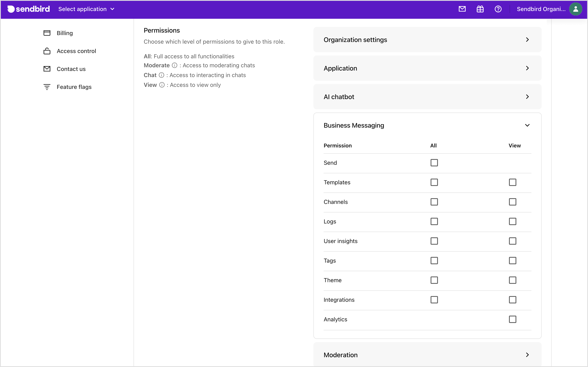The height and width of the screenshot is (367, 588).
Task: Enable View permission for Templates
Action: 512,182
